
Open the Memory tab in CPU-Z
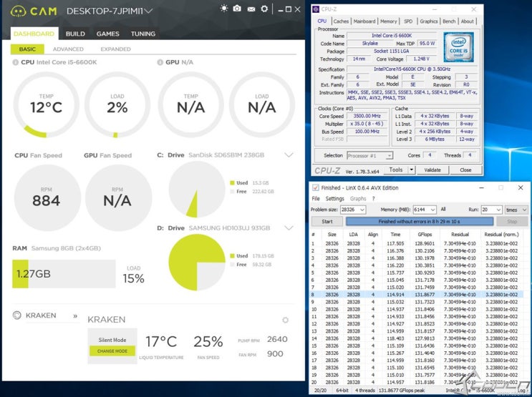[x=389, y=21]
